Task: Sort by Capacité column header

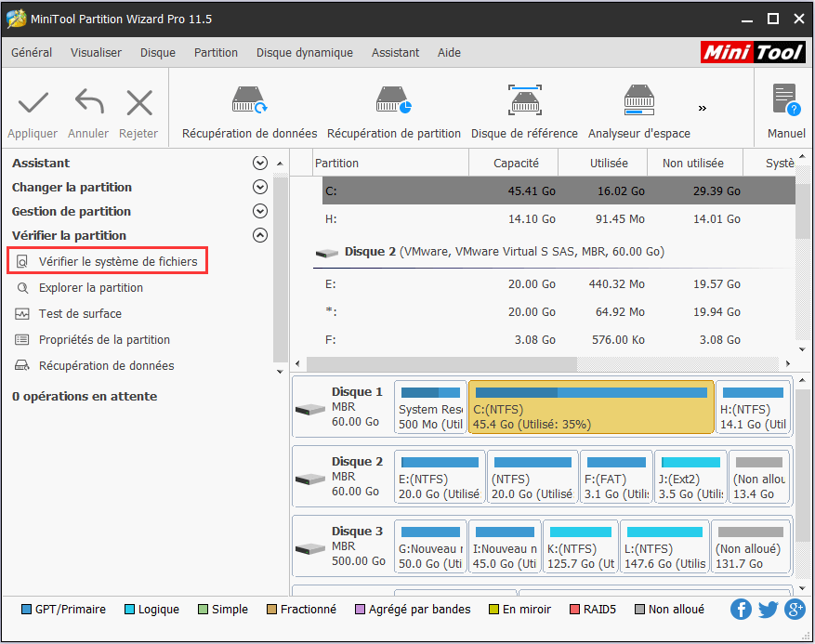Action: click(514, 164)
